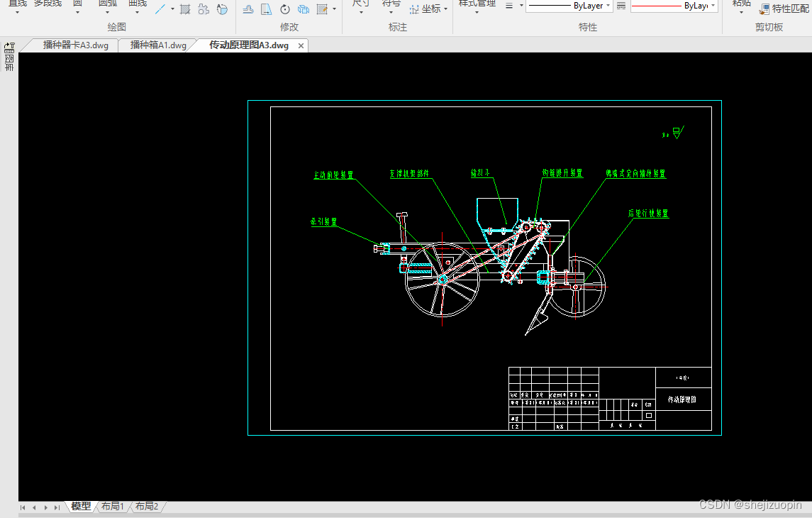Click the 特性 ribbon group label
The height and width of the screenshot is (518, 812).
point(588,27)
